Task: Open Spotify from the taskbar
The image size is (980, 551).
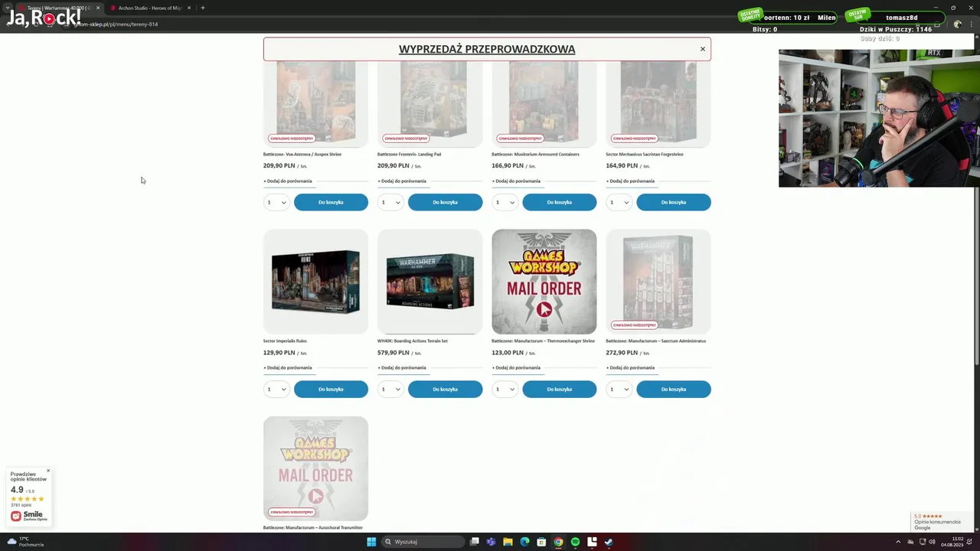Action: click(575, 542)
